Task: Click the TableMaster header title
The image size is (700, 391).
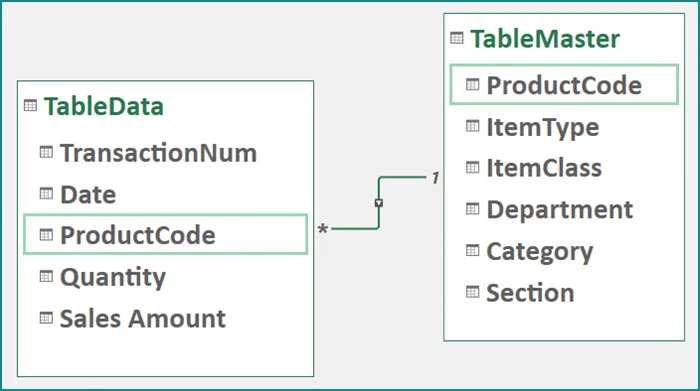Action: (545, 38)
